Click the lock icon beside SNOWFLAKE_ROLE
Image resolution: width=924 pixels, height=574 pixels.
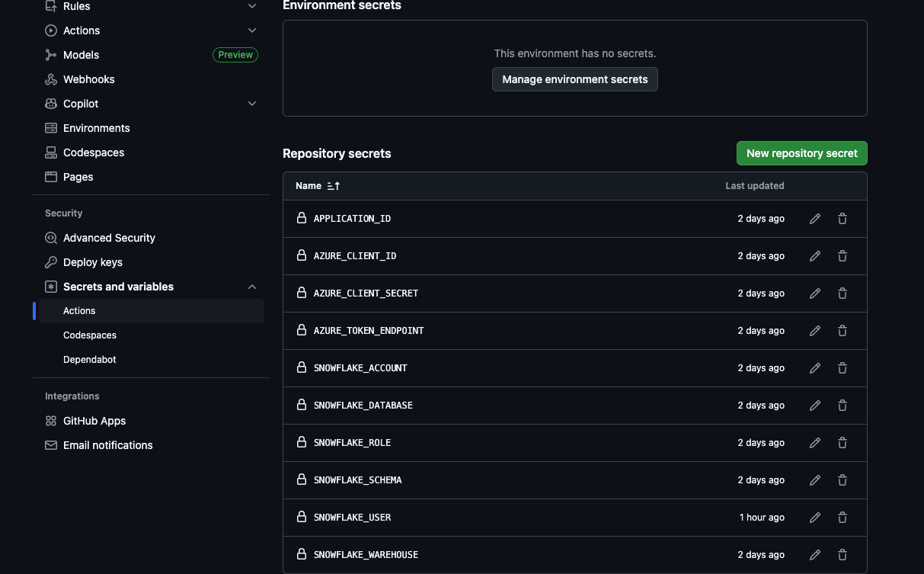pyautogui.click(x=302, y=442)
